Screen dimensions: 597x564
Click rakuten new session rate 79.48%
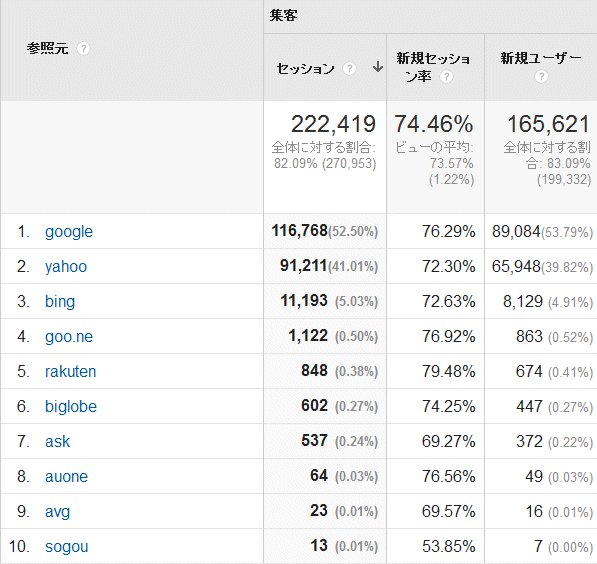[x=449, y=372]
